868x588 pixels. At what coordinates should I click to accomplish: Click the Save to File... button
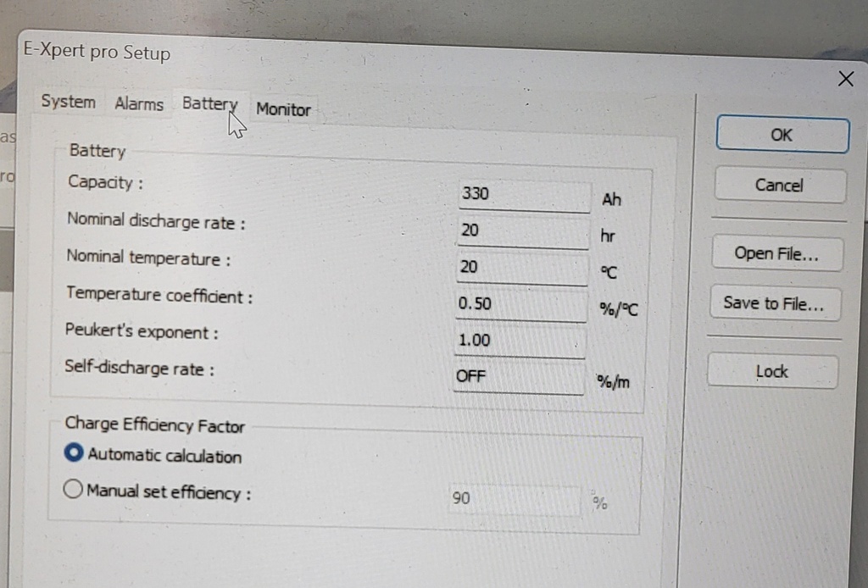pyautogui.click(x=774, y=303)
